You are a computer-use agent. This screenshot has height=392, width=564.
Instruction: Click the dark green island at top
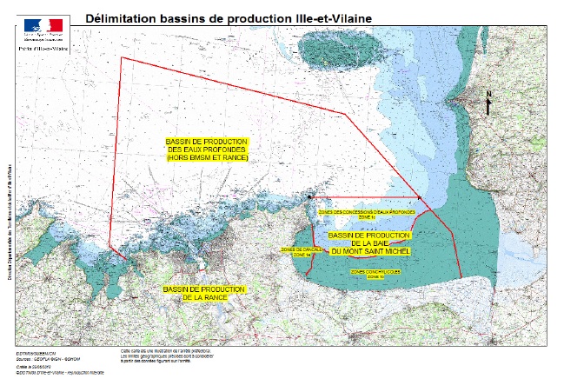tap(339, 49)
